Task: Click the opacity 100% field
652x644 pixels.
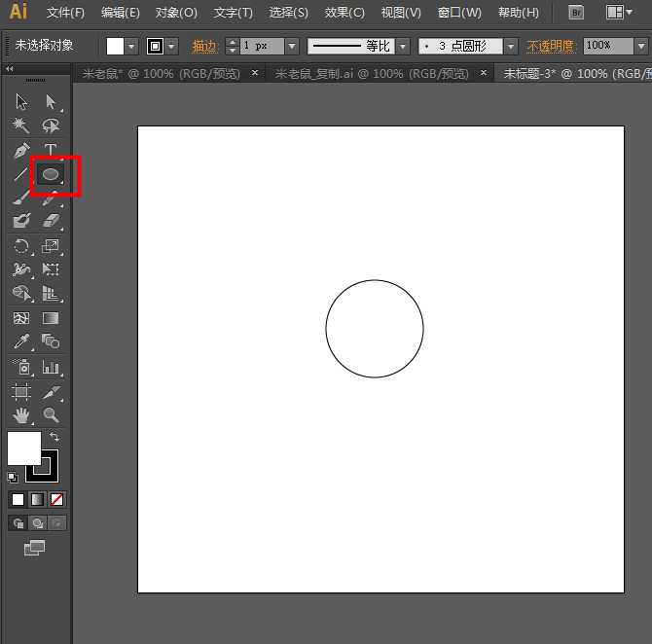Action: (x=608, y=46)
